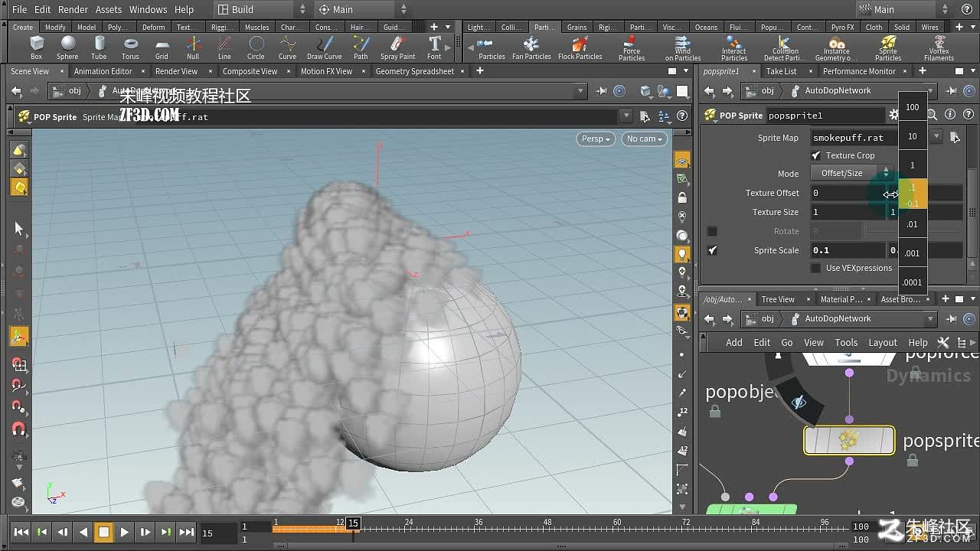Click the Interact Particles shelf tool
980x551 pixels.
[x=733, y=48]
